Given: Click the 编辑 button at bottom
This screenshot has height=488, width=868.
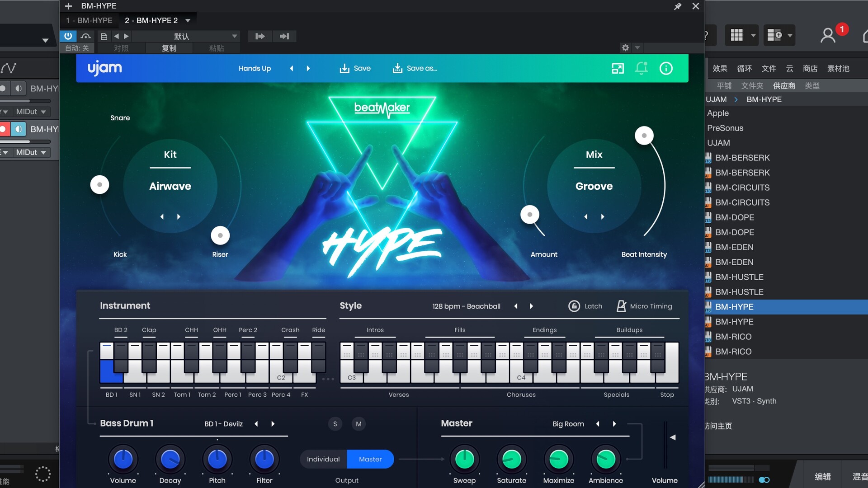Looking at the screenshot, I should pyautogui.click(x=822, y=476).
